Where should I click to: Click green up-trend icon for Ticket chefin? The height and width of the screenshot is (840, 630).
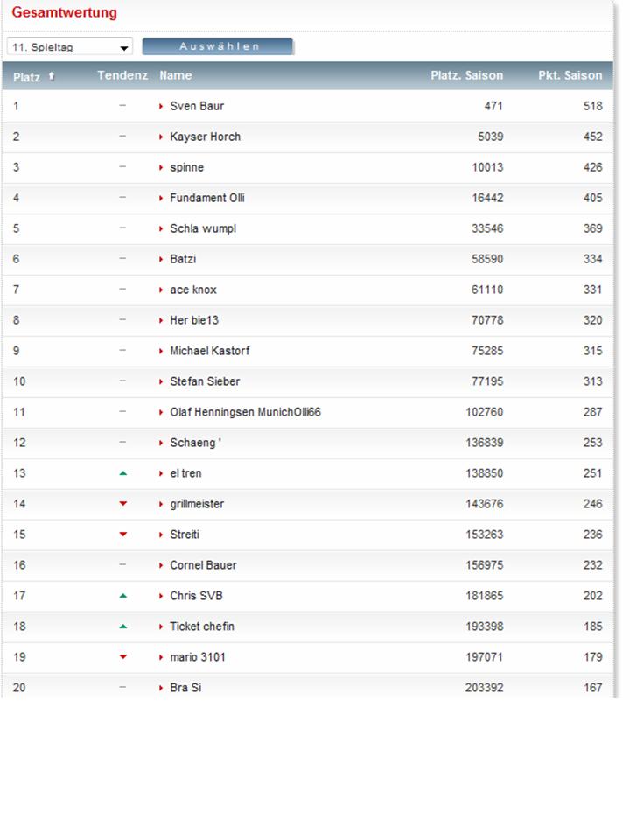[x=123, y=626]
